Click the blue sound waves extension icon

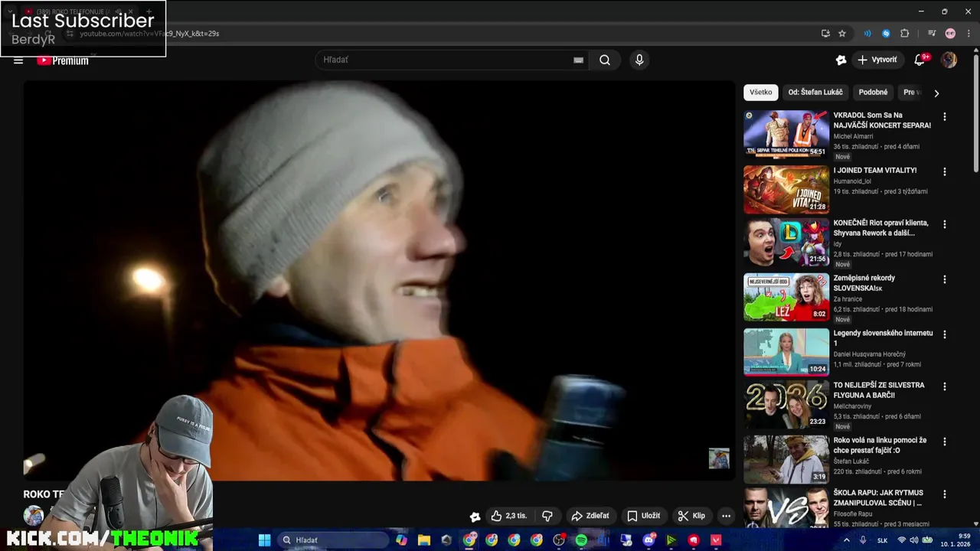[x=867, y=34]
